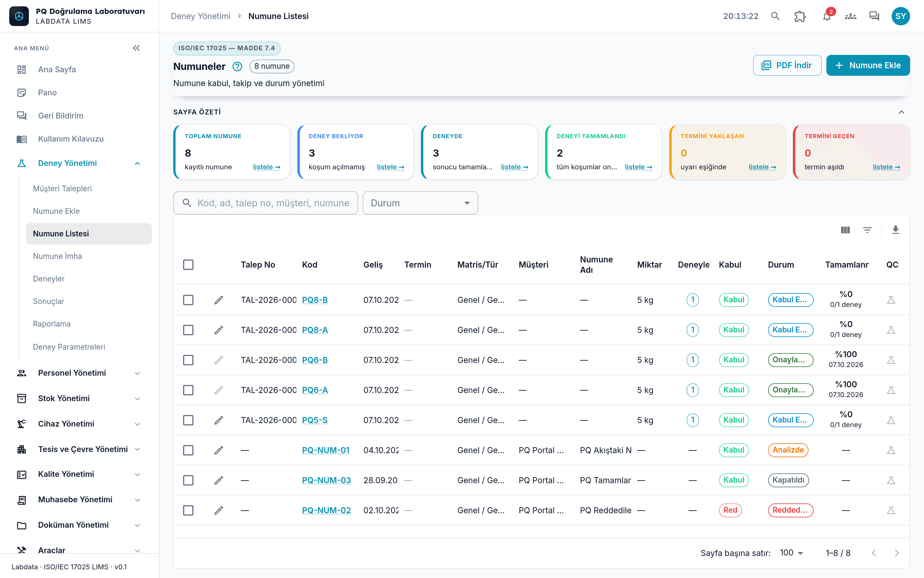Expand Kalite Yönetimi menu group
Image resolution: width=924 pixels, height=578 pixels.
[x=79, y=475]
